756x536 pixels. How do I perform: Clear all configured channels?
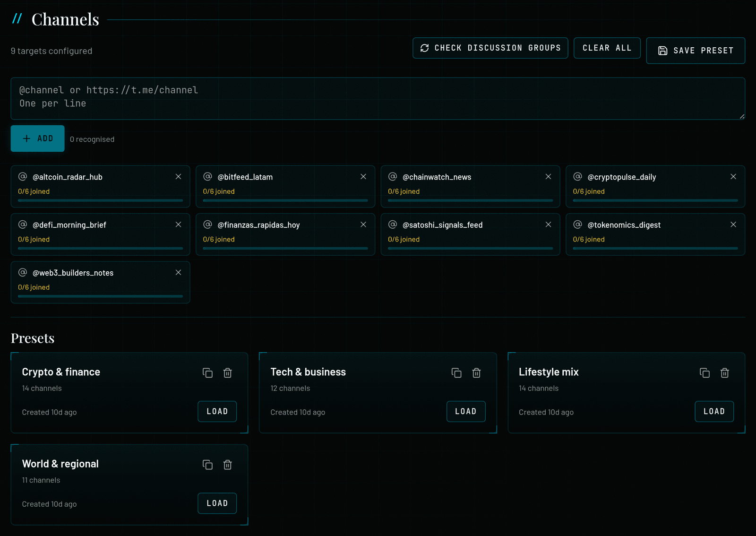point(607,48)
